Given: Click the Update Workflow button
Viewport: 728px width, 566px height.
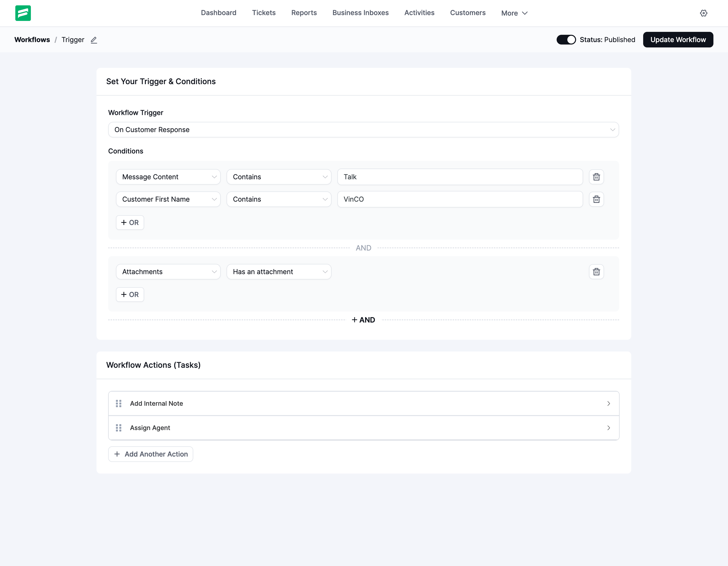Looking at the screenshot, I should [678, 40].
